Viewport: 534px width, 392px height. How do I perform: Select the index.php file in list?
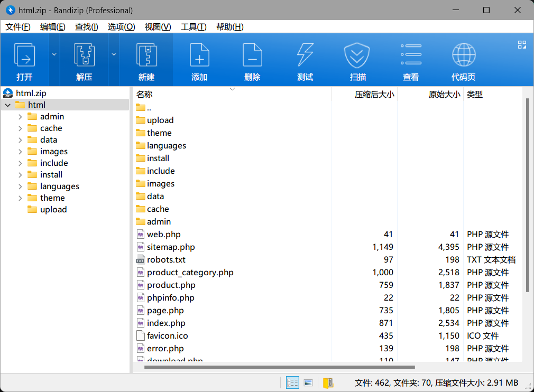tap(166, 323)
